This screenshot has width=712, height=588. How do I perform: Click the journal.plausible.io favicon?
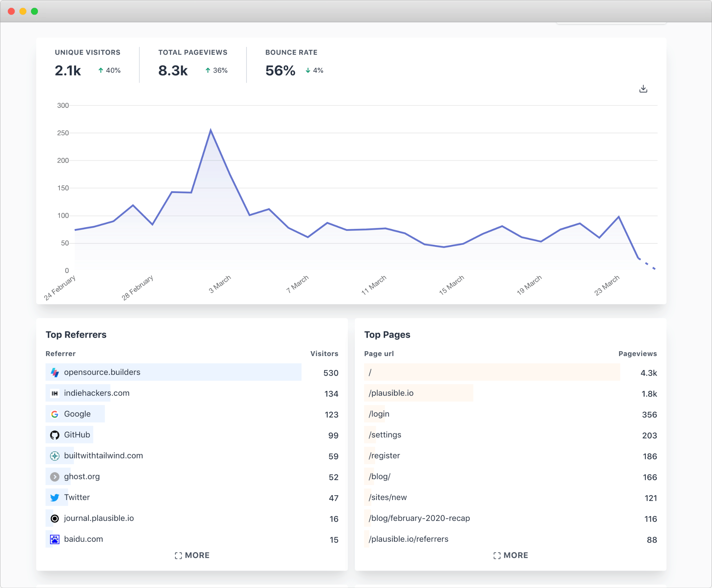(x=55, y=518)
